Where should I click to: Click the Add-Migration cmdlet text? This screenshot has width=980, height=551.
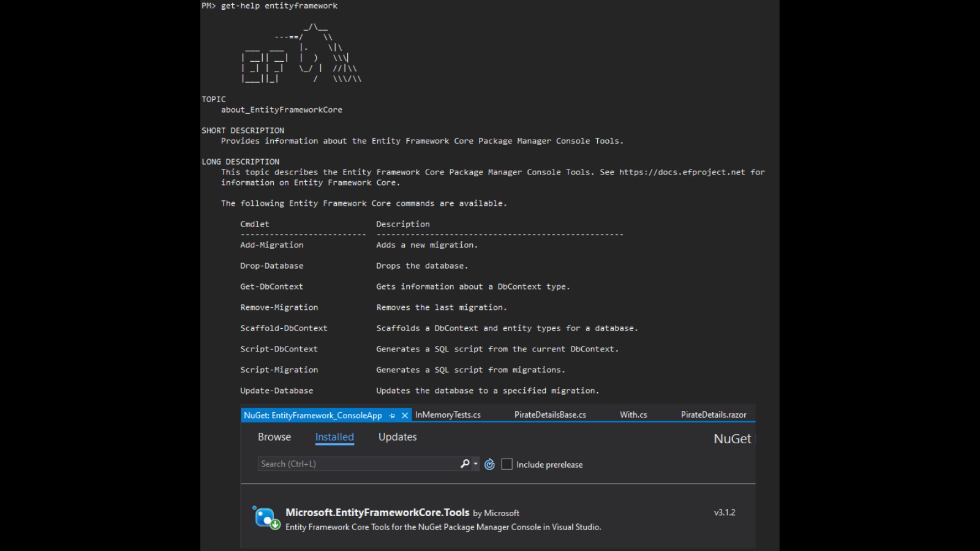tap(272, 245)
